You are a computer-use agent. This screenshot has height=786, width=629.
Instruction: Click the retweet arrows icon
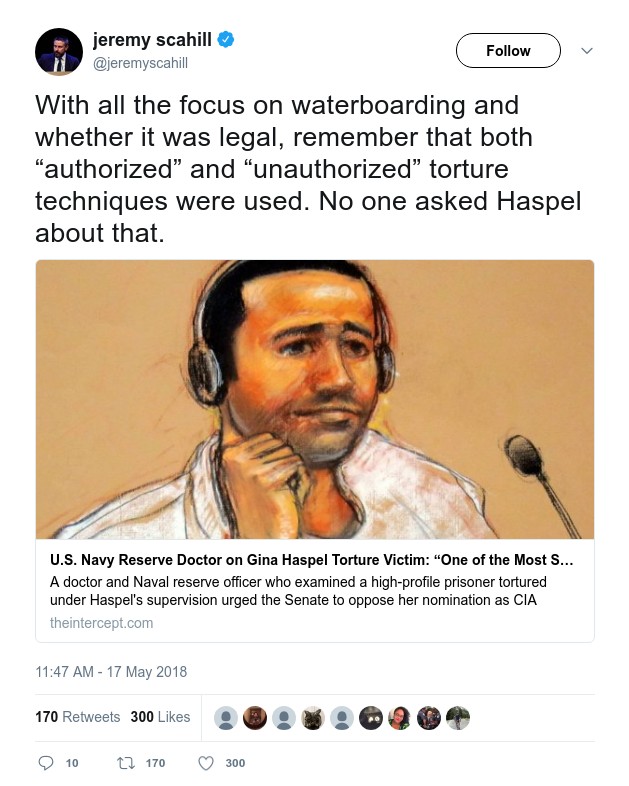coord(126,763)
